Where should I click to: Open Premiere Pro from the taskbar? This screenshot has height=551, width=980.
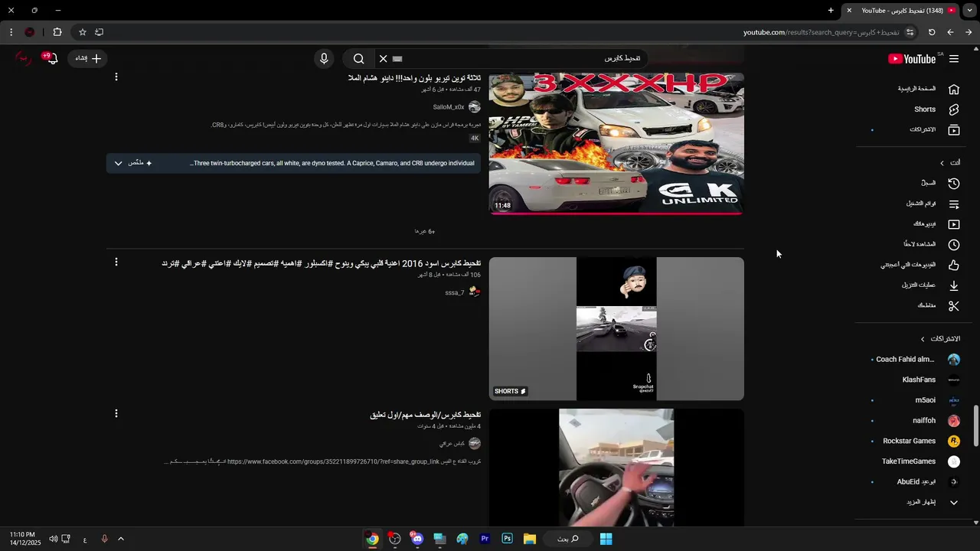click(485, 539)
